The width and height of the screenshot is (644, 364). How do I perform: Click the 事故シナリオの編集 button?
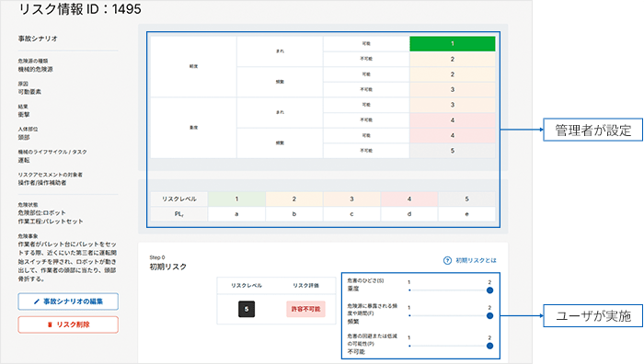(68, 301)
